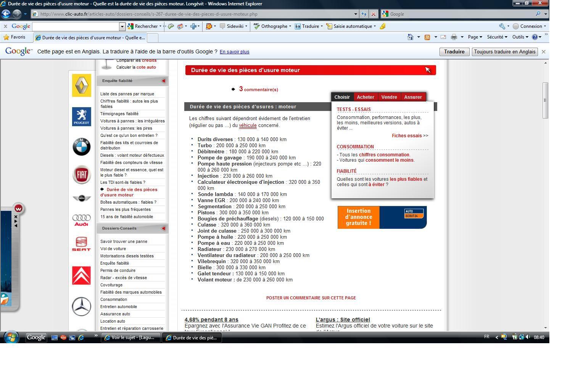Click the volume speaker tray icon
This screenshot has width=586, height=392.
tap(528, 337)
